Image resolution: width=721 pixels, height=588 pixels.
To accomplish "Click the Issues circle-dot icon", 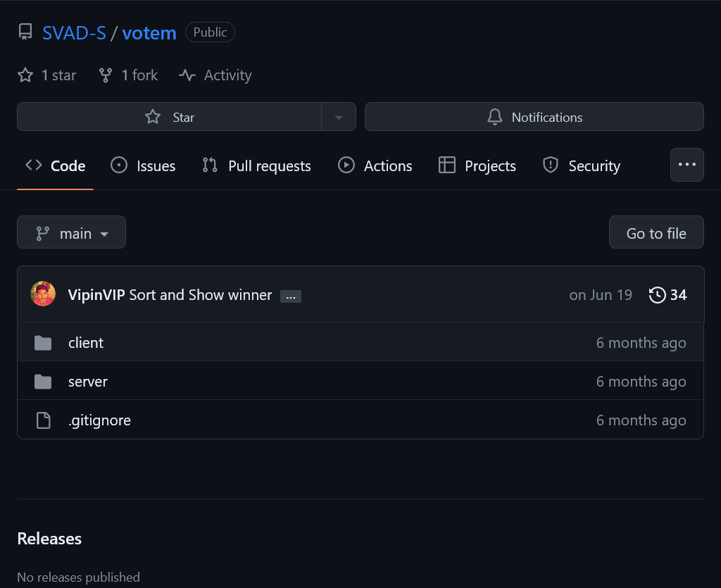I will (118, 165).
